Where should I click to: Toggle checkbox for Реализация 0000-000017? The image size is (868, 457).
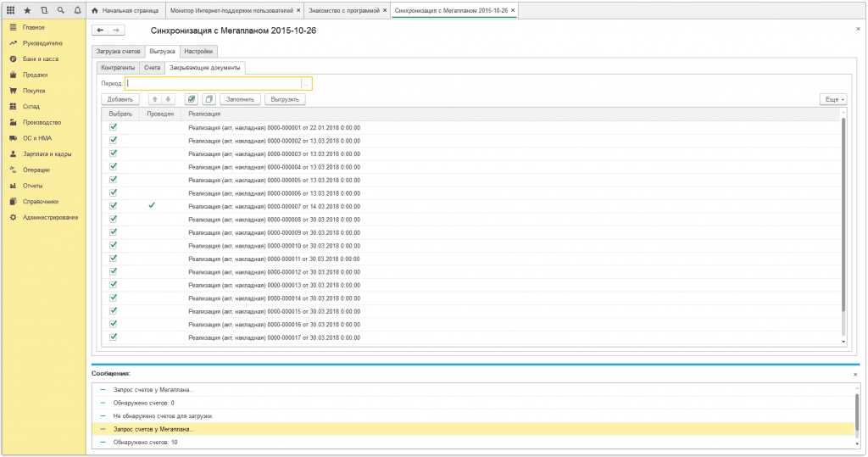pyautogui.click(x=113, y=337)
